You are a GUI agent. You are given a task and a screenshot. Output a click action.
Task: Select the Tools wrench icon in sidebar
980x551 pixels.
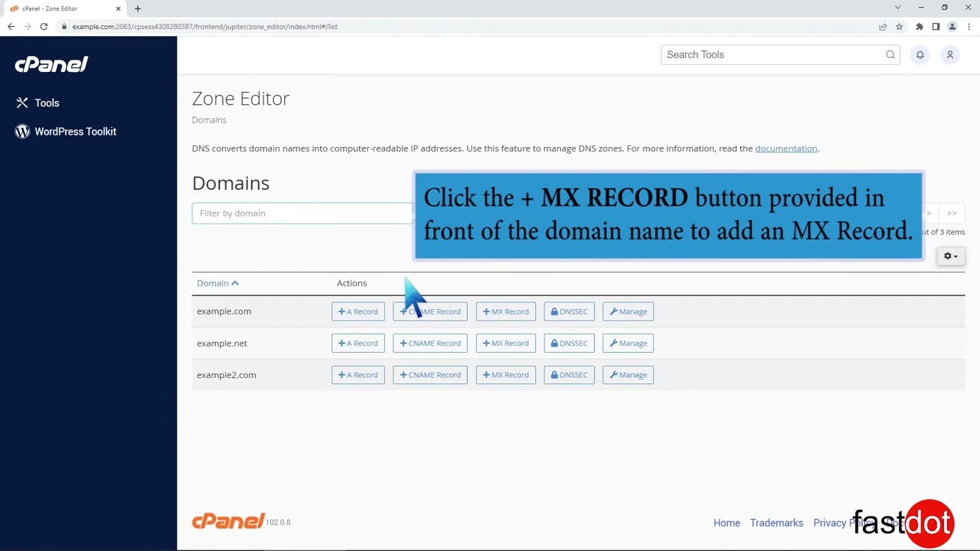click(22, 103)
